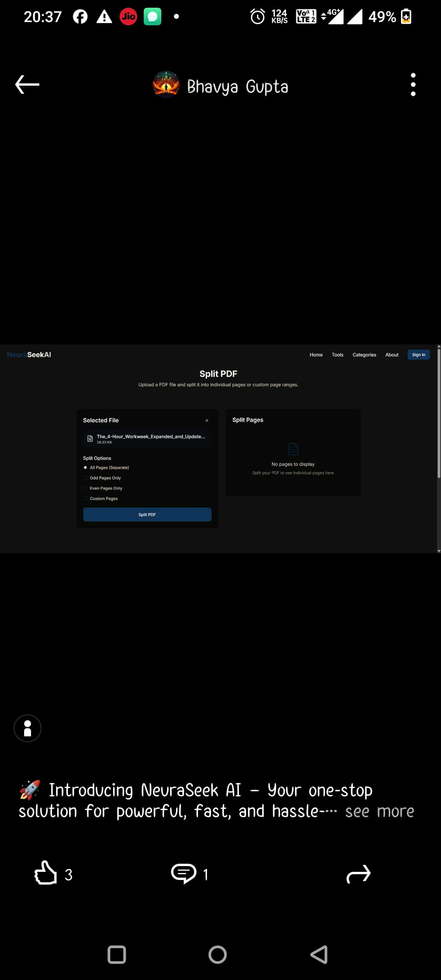Click the empty pages document icon
Image resolution: width=441 pixels, height=980 pixels.
coord(293,449)
